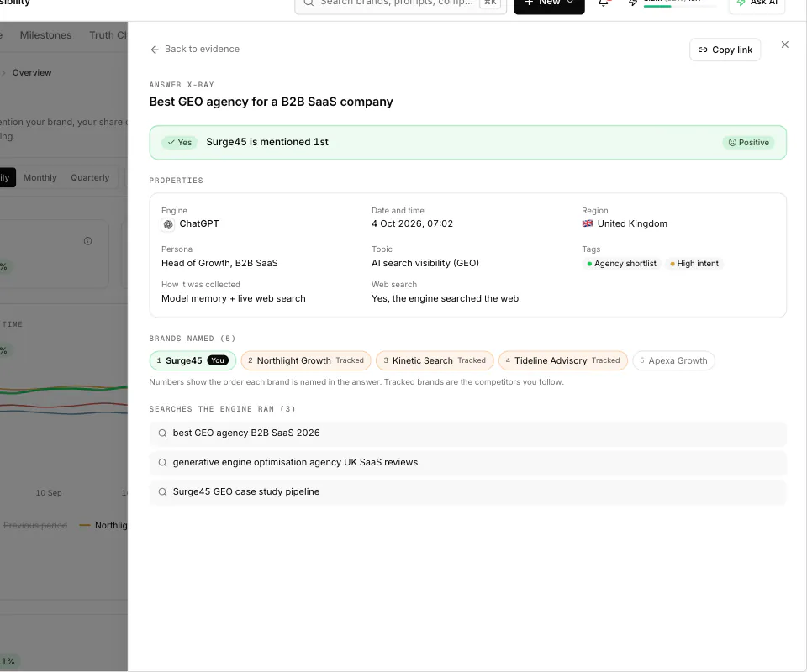Click magnifier icon beside 'generative engine optimisation' search
Screen dimensions: 807x672
162,463
